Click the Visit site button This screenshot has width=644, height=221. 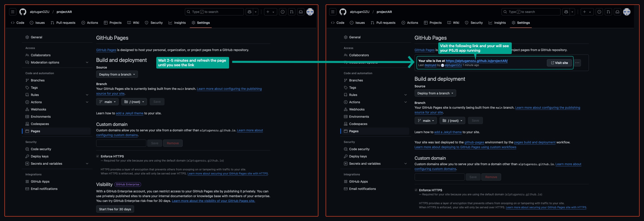click(559, 63)
